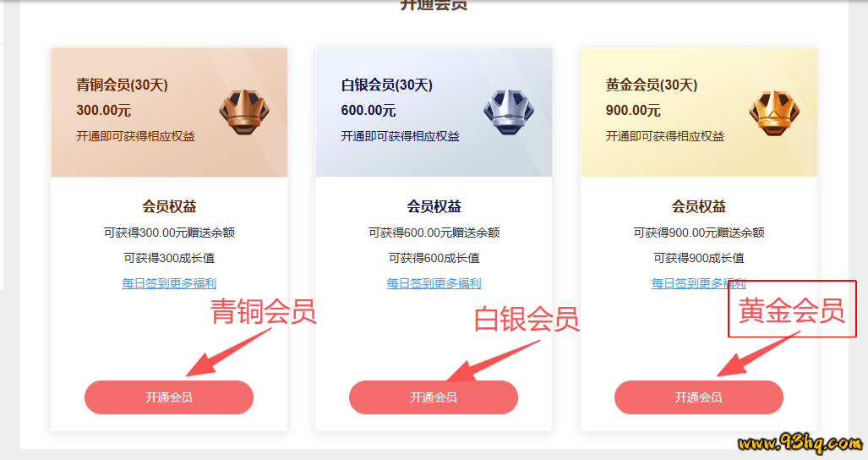
Task: Click the 900.00元 price label
Action: click(x=633, y=111)
